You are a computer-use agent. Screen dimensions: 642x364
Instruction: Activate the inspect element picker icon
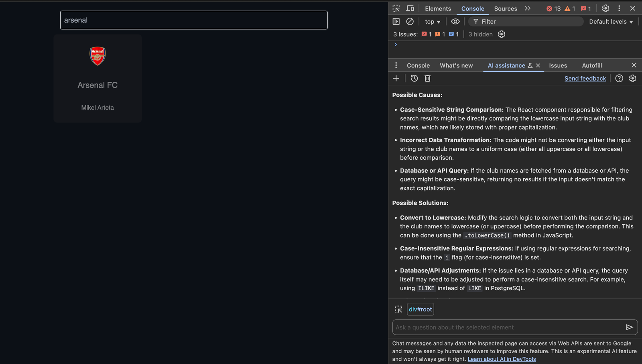point(396,8)
